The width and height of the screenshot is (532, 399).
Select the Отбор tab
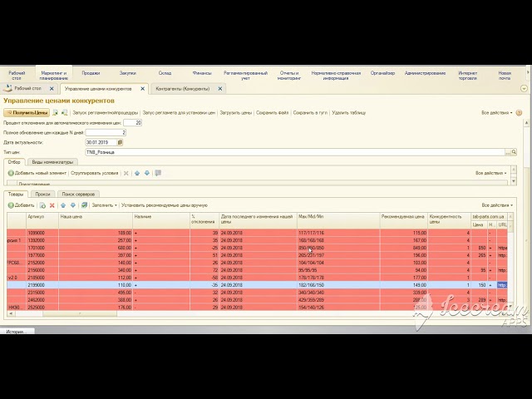click(x=14, y=162)
